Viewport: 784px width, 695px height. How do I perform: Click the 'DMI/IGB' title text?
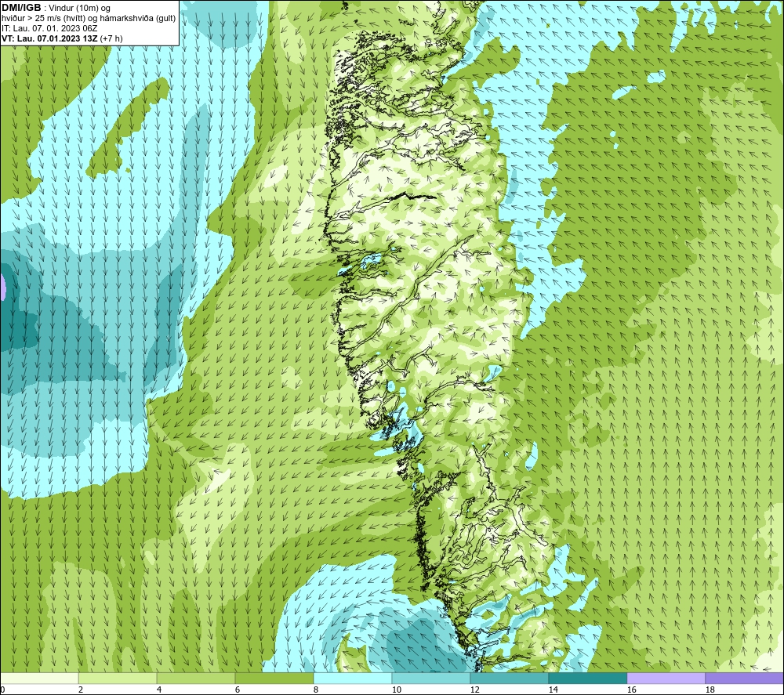coord(21,8)
